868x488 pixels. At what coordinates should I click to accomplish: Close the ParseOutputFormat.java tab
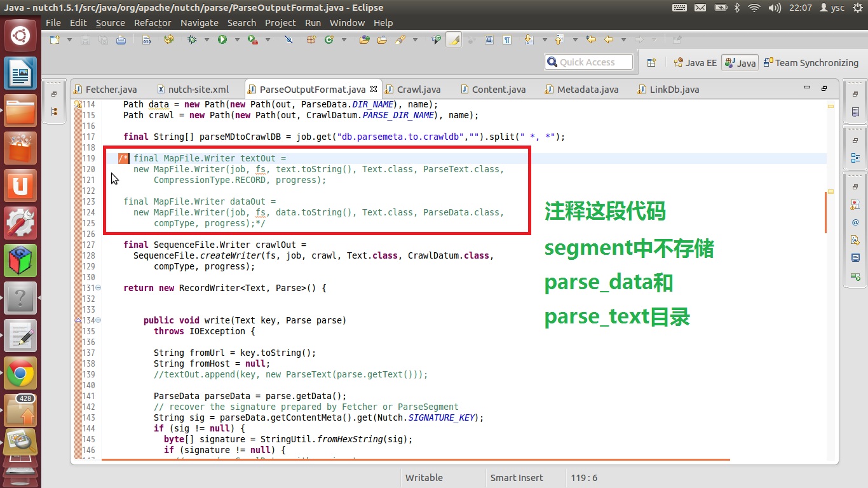point(374,89)
